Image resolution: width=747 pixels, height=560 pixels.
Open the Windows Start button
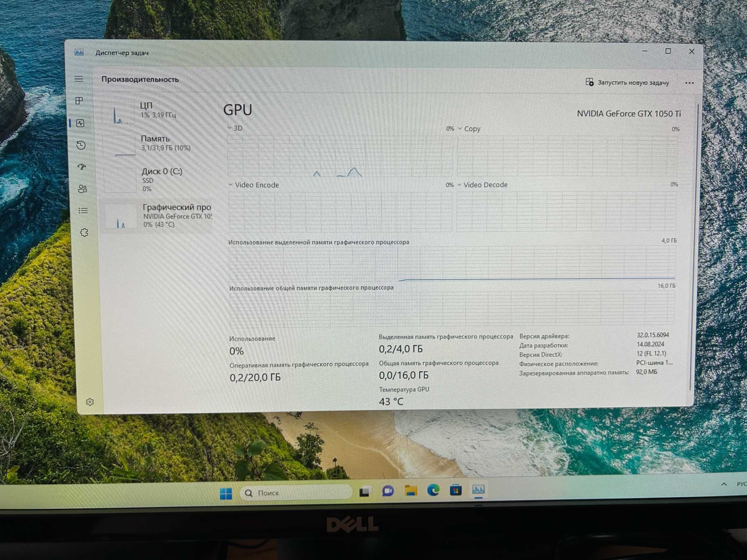coord(226,494)
